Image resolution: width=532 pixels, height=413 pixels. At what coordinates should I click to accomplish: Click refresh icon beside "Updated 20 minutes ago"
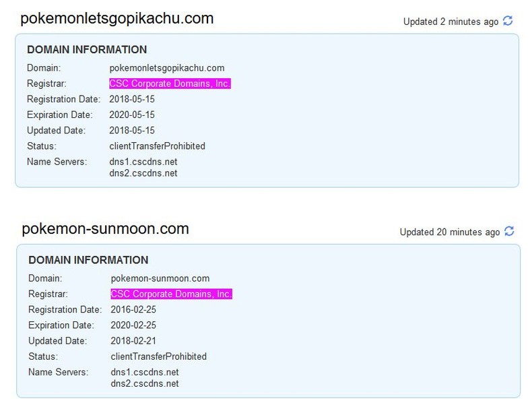(510, 231)
